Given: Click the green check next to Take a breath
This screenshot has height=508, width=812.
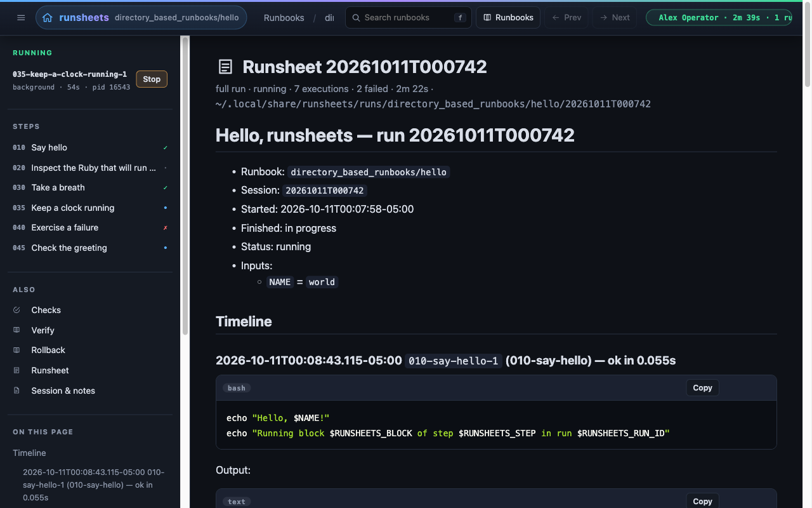Looking at the screenshot, I should 166,187.
